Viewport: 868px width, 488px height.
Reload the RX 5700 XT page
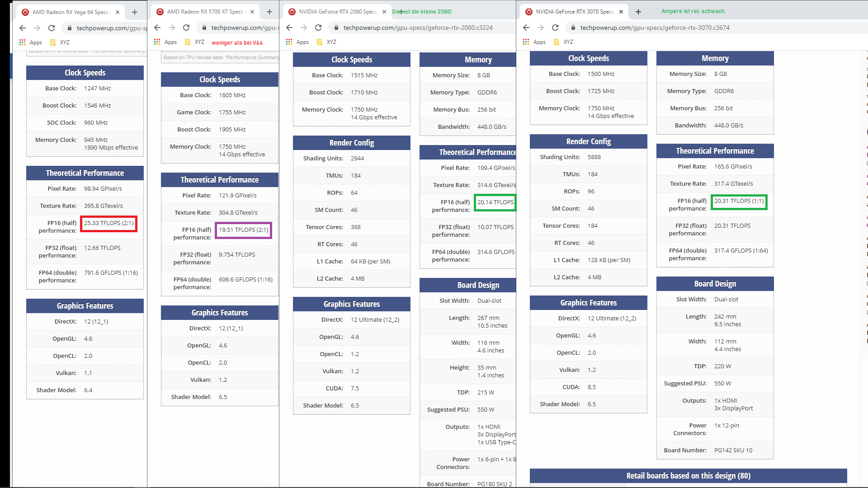click(186, 28)
